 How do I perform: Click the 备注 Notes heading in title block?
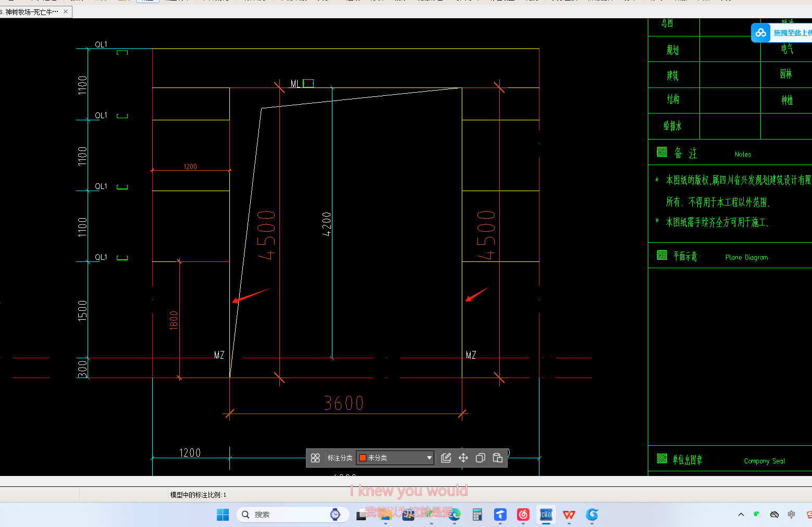[x=685, y=153]
